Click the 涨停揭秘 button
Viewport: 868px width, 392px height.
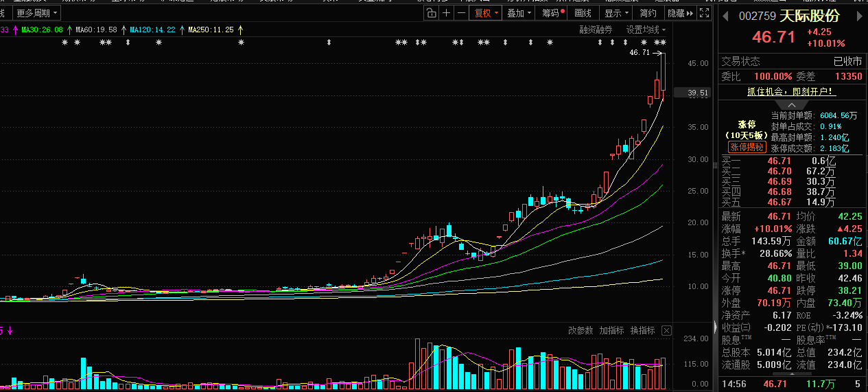click(747, 148)
